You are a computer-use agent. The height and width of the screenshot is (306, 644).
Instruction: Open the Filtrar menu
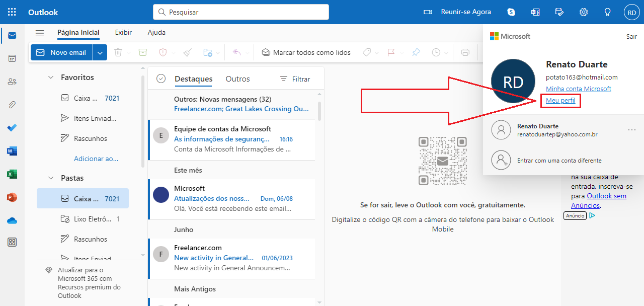[x=295, y=79]
